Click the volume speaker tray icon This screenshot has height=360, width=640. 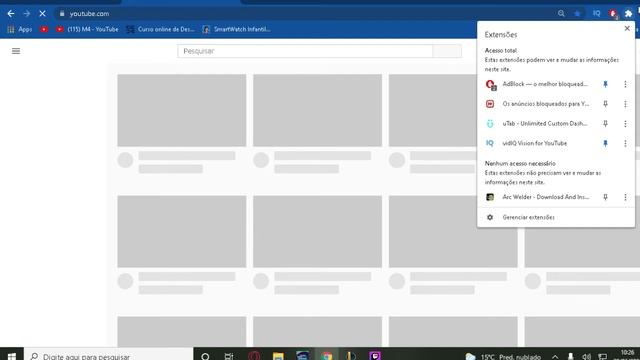[587, 357]
